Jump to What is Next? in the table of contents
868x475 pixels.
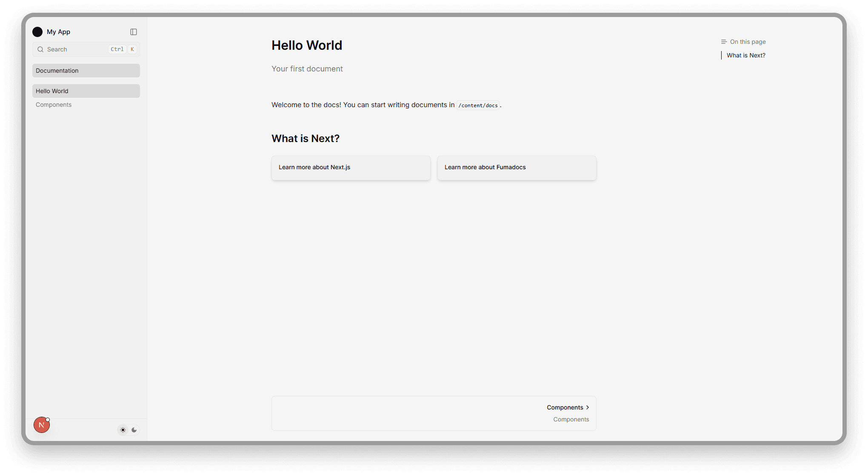746,55
